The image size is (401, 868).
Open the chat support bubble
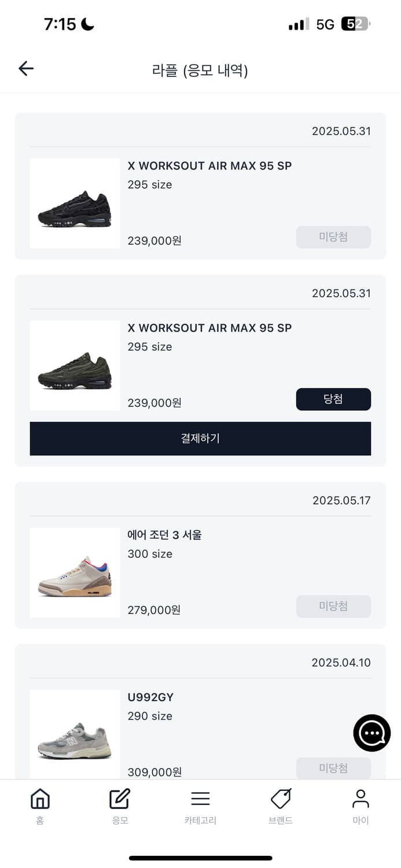point(371,733)
